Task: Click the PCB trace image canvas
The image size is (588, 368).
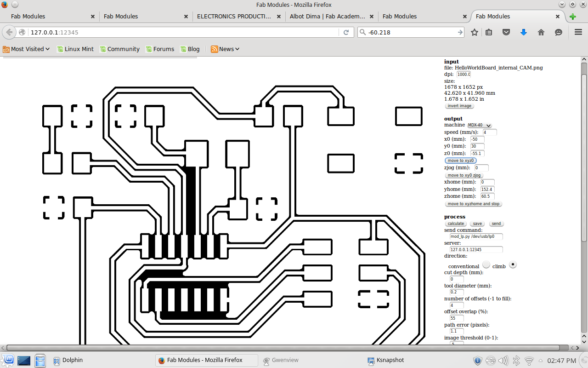Action: pos(220,202)
